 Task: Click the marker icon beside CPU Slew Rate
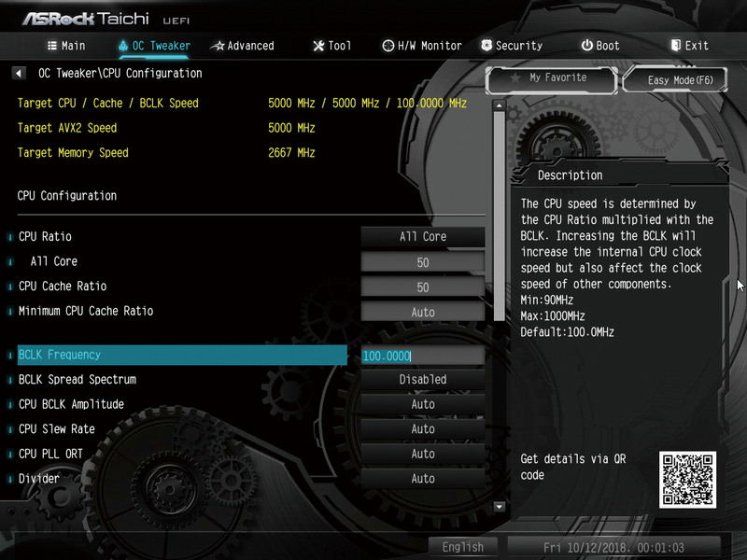pos(10,429)
